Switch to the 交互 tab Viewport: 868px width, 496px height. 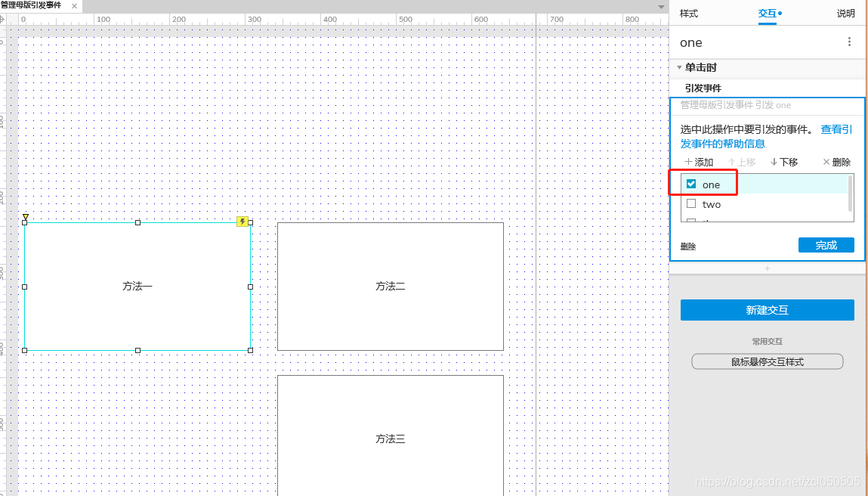[x=768, y=14]
